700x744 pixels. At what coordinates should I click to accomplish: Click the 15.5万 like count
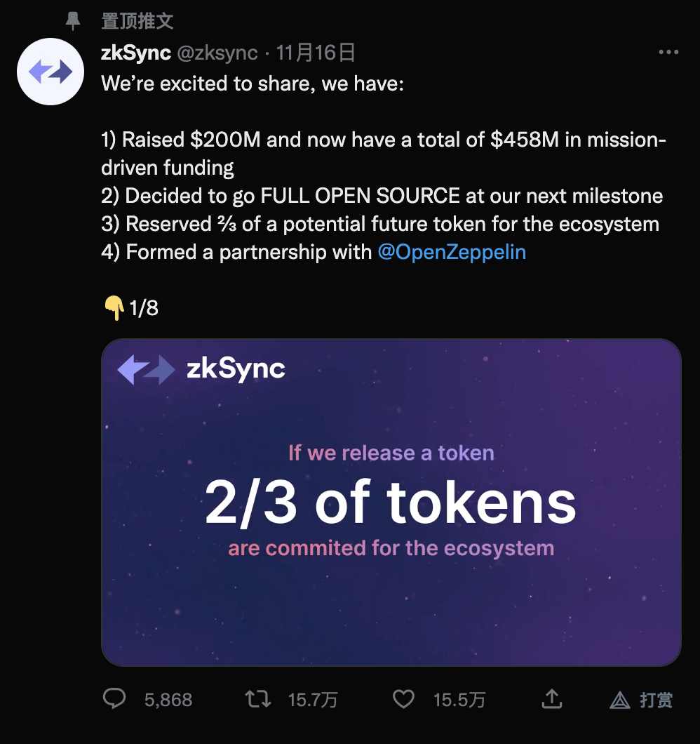coord(459,699)
